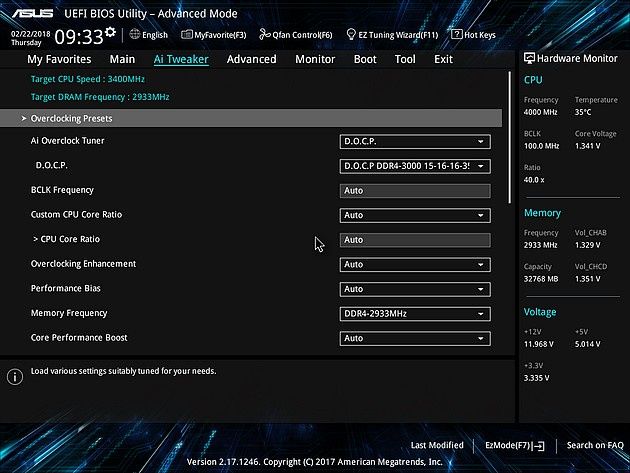Open Memory Frequency DDR4-2933MHz dropdown
The width and height of the screenshot is (630, 473).
click(415, 313)
